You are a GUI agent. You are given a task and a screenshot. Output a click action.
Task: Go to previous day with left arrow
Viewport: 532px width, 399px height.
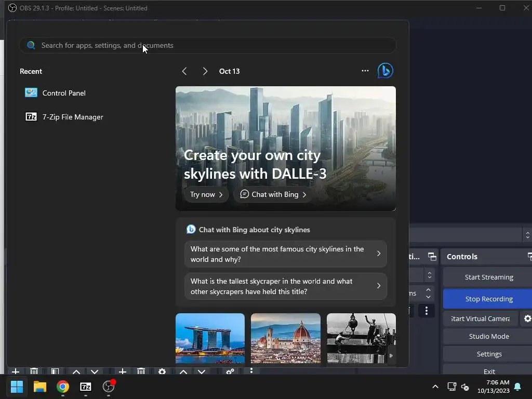(x=184, y=71)
